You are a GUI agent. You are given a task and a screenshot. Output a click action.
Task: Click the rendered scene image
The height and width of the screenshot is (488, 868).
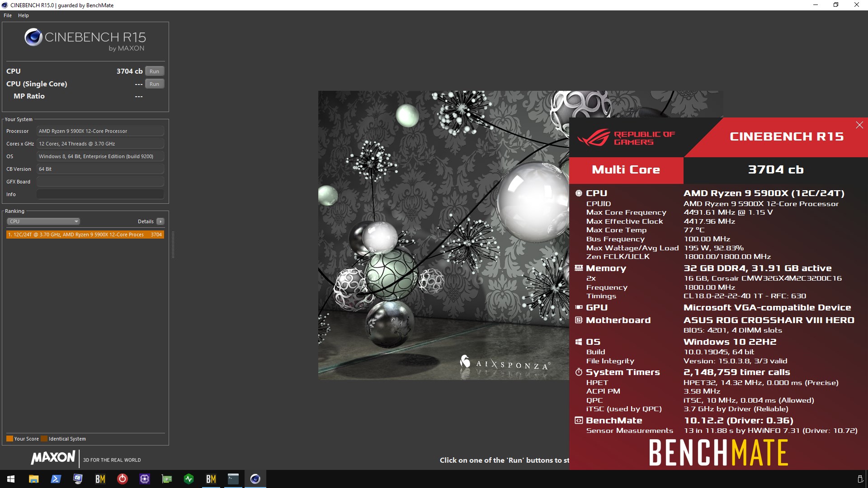point(443,235)
